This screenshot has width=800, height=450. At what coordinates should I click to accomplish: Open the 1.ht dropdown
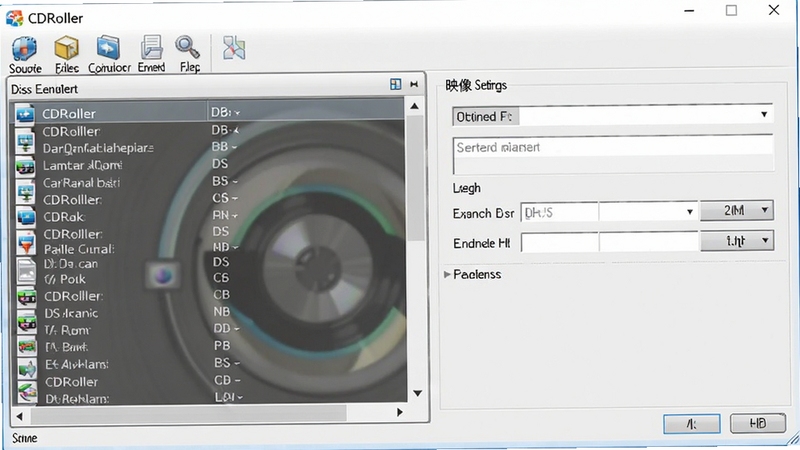737,241
